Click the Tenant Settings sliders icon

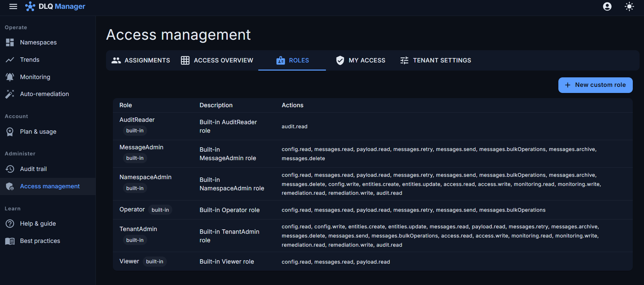(404, 60)
